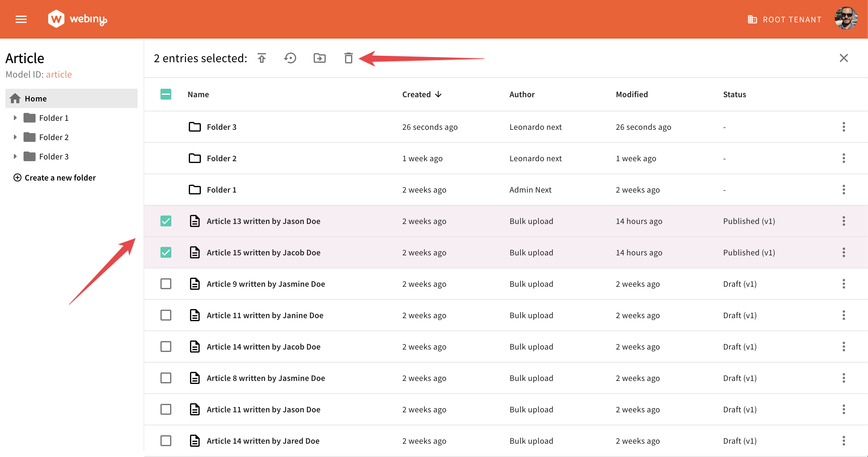Open the article Model ID link
Image resolution: width=868 pixels, height=457 pixels.
tap(59, 74)
